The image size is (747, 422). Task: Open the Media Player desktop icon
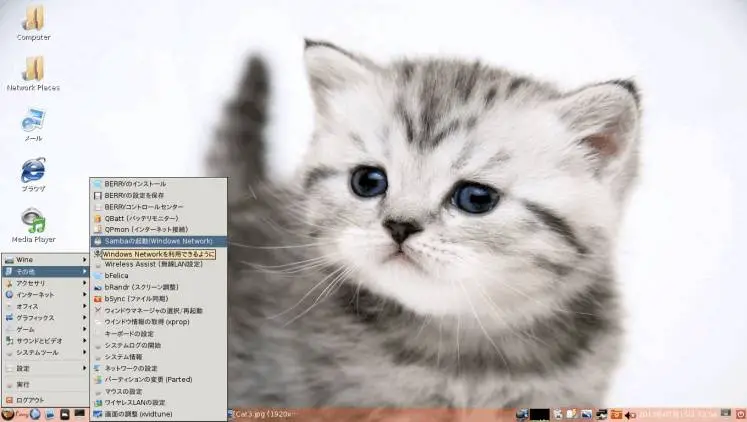point(33,225)
